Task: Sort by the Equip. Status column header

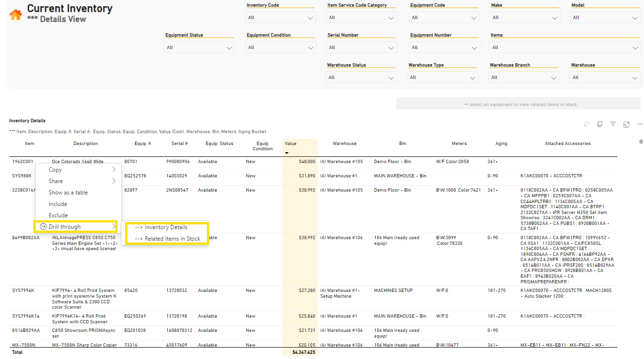Action: [x=219, y=144]
